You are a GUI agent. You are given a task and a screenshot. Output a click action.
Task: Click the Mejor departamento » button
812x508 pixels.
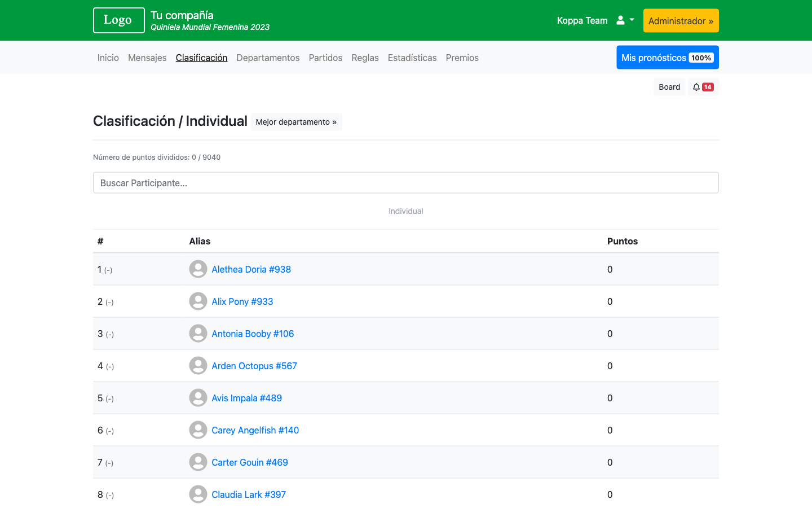click(x=296, y=122)
